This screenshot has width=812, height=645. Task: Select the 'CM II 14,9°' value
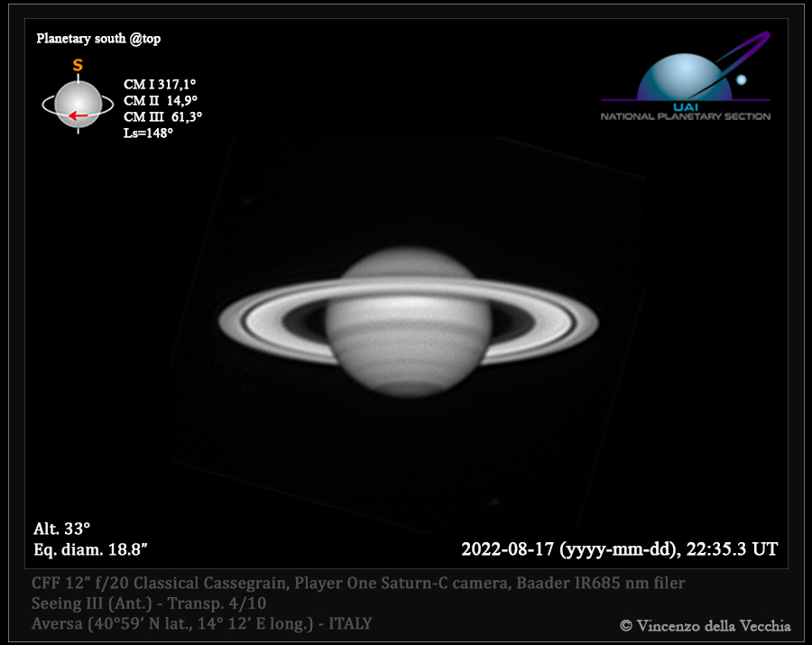click(x=161, y=100)
